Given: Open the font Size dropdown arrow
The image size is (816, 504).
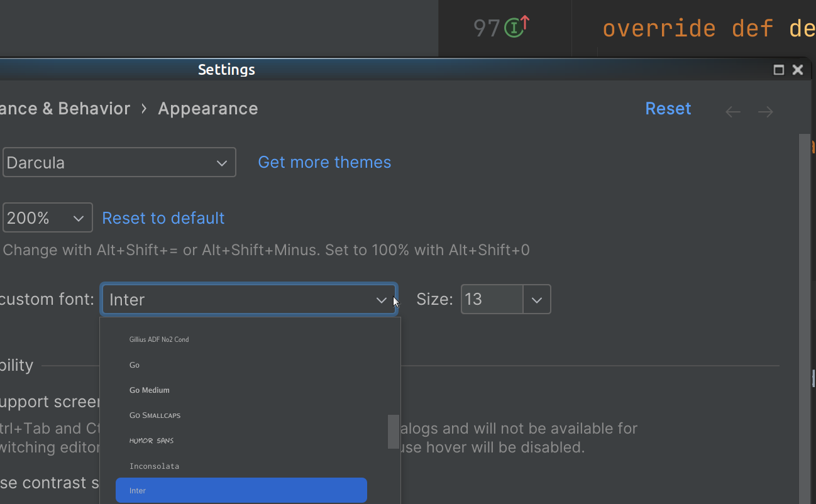Looking at the screenshot, I should click(537, 300).
